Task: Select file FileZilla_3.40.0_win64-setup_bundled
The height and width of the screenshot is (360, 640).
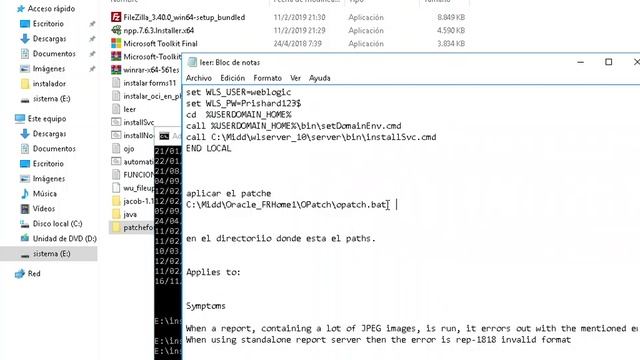Action: pyautogui.click(x=184, y=17)
